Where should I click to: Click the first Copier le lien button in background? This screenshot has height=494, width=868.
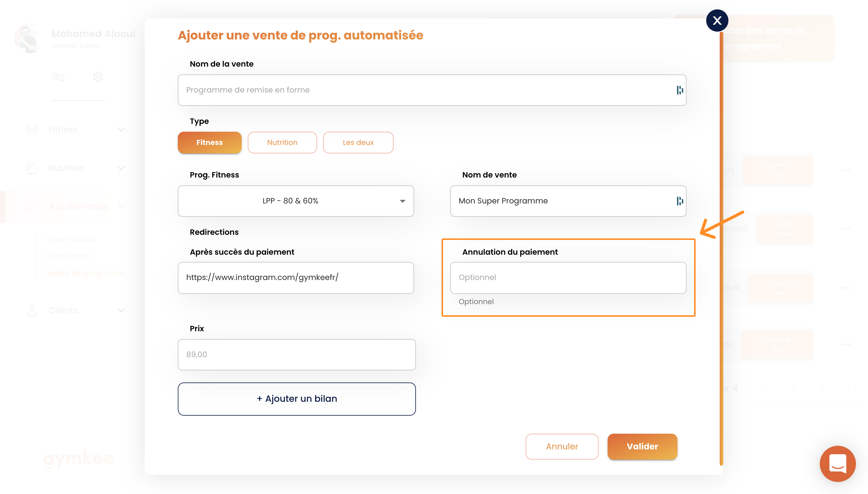[x=778, y=170]
